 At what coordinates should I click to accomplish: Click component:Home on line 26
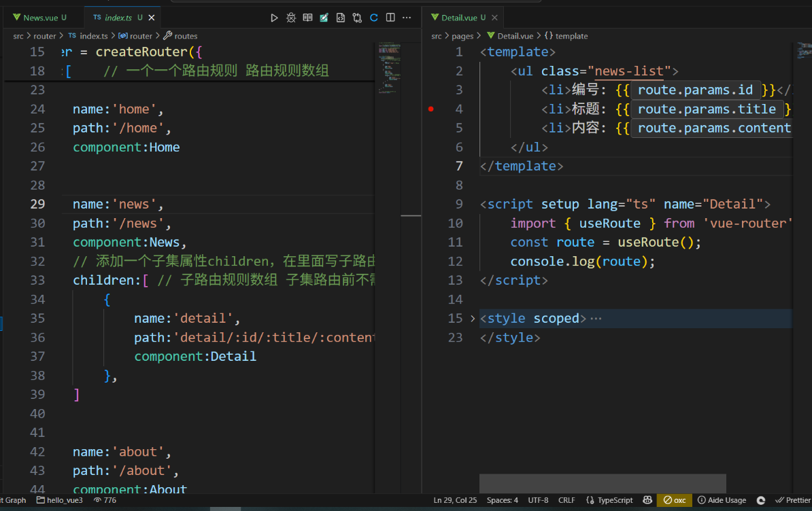pyautogui.click(x=126, y=147)
